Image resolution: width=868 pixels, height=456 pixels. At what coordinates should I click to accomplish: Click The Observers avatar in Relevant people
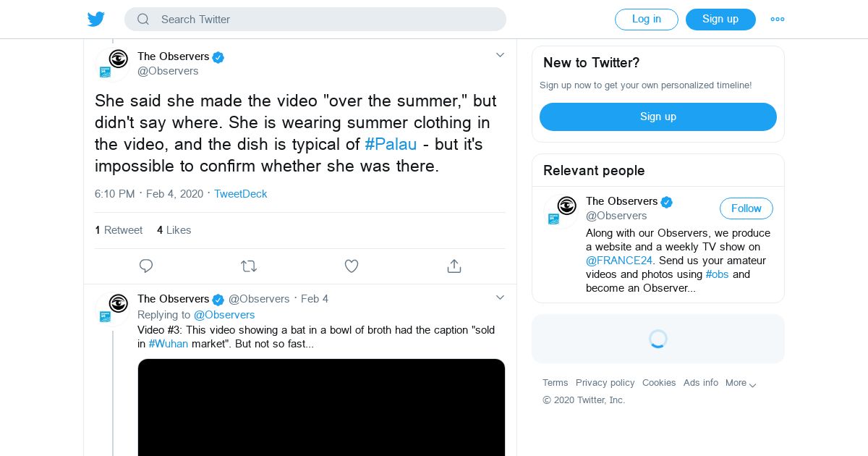click(x=561, y=210)
